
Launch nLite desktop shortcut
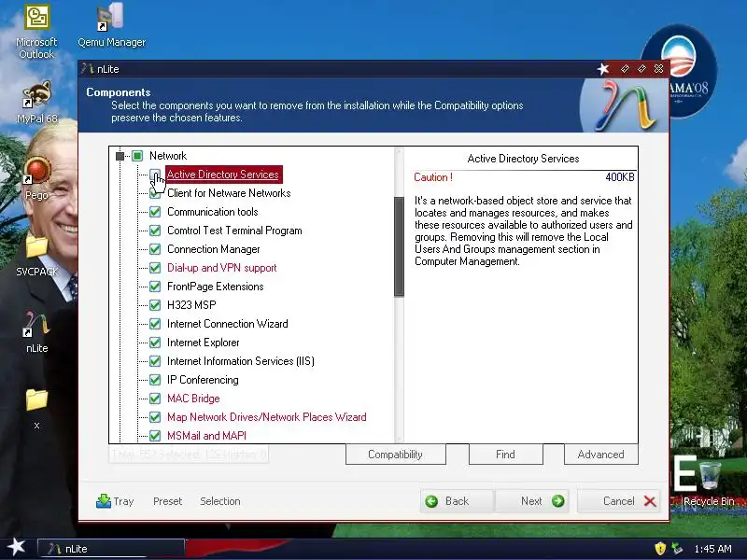point(36,332)
